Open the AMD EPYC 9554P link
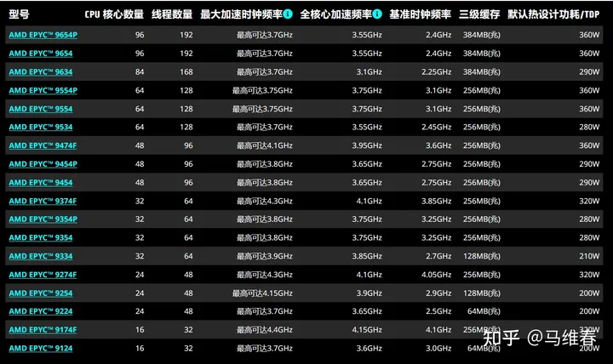 tap(43, 90)
